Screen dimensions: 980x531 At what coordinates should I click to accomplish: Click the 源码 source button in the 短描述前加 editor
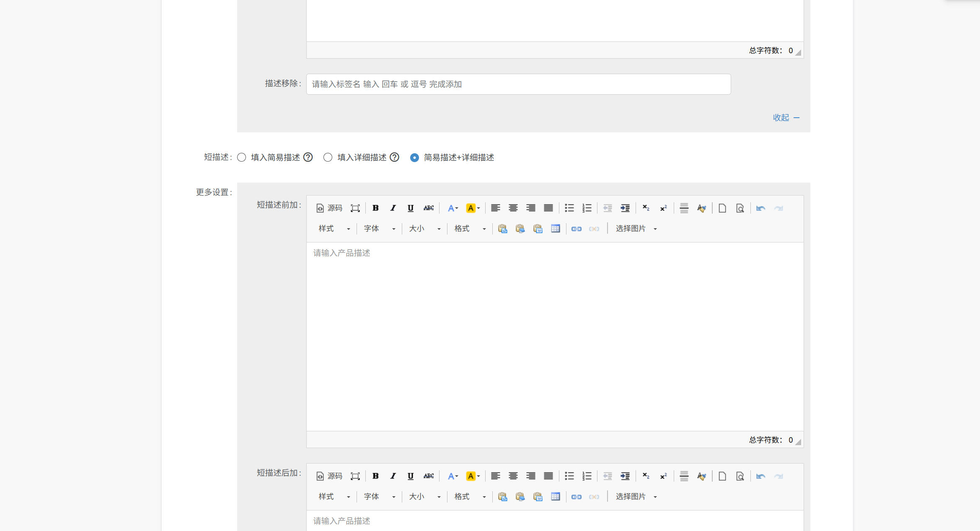[329, 208]
